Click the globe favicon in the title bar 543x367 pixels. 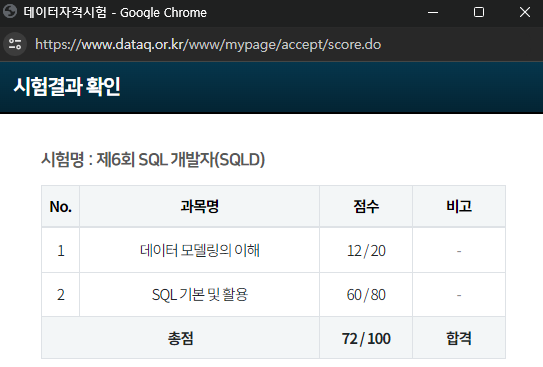pos(10,12)
